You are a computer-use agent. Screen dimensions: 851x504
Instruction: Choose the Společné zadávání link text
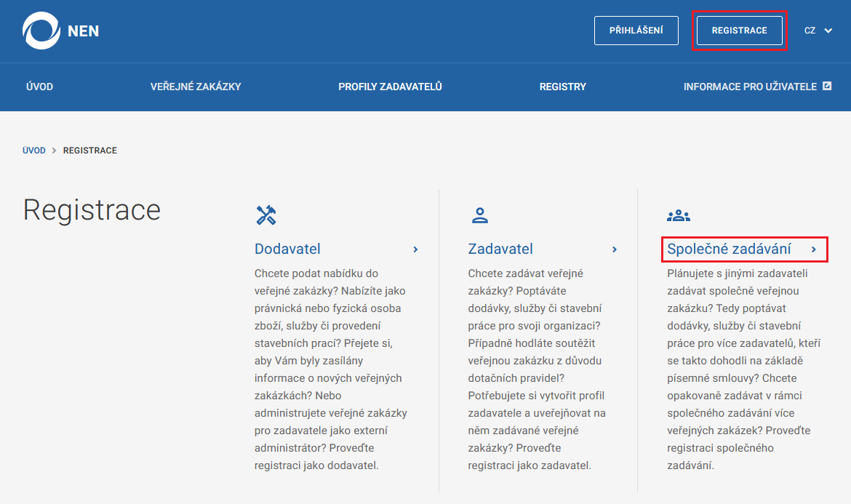click(729, 249)
